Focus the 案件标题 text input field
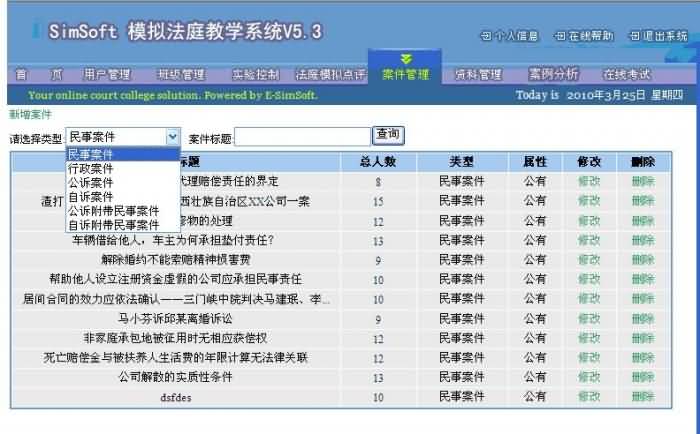 coord(302,136)
